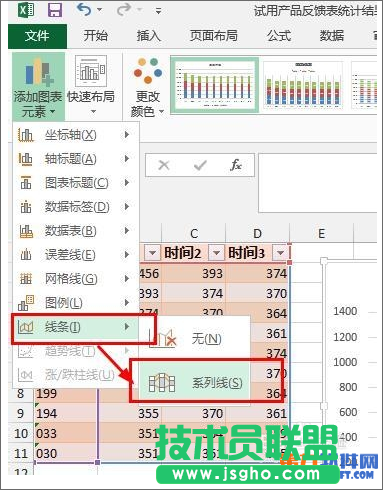Click the 图例 legend icon
383x490 pixels.
(x=25, y=303)
